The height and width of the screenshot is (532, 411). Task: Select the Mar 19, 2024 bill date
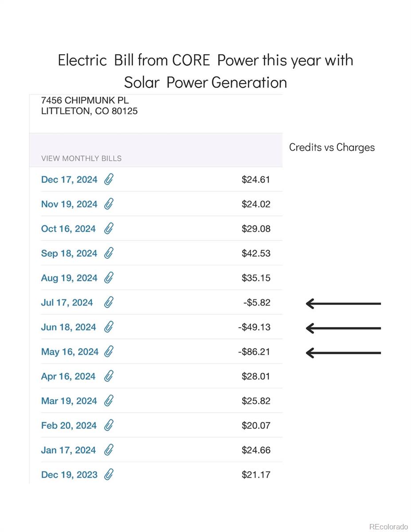pos(68,401)
